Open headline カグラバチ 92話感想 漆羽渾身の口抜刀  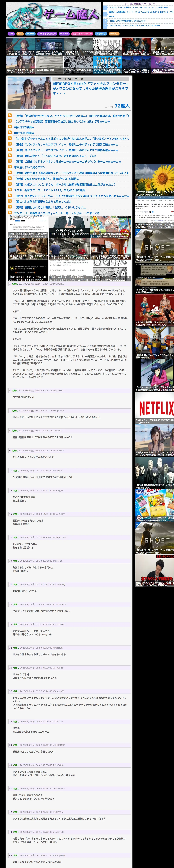pos(62,121)
